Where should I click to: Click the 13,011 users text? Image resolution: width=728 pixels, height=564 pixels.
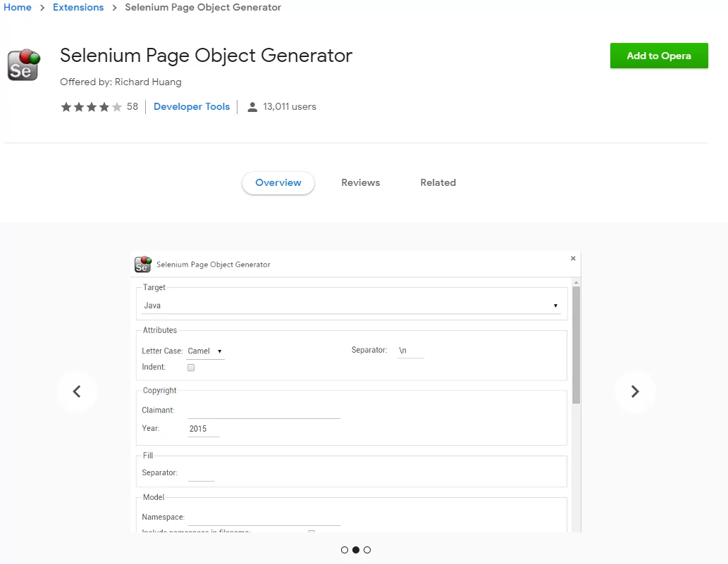289,107
